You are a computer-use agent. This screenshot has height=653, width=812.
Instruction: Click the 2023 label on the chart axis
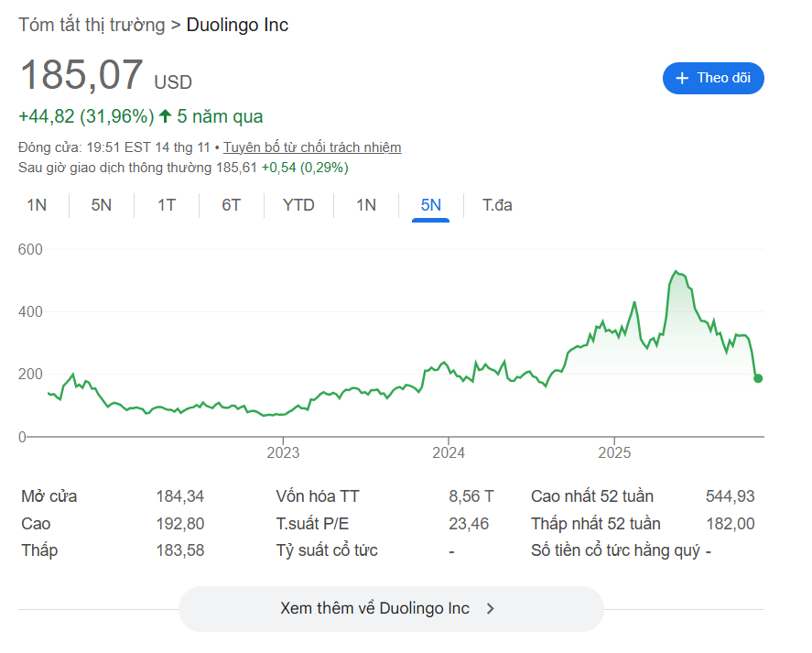click(x=283, y=452)
